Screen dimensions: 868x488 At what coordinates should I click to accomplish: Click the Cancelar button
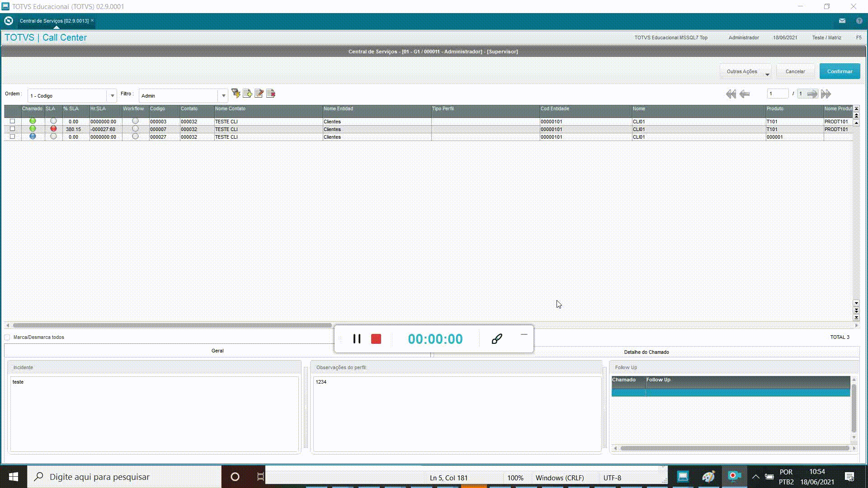click(795, 71)
